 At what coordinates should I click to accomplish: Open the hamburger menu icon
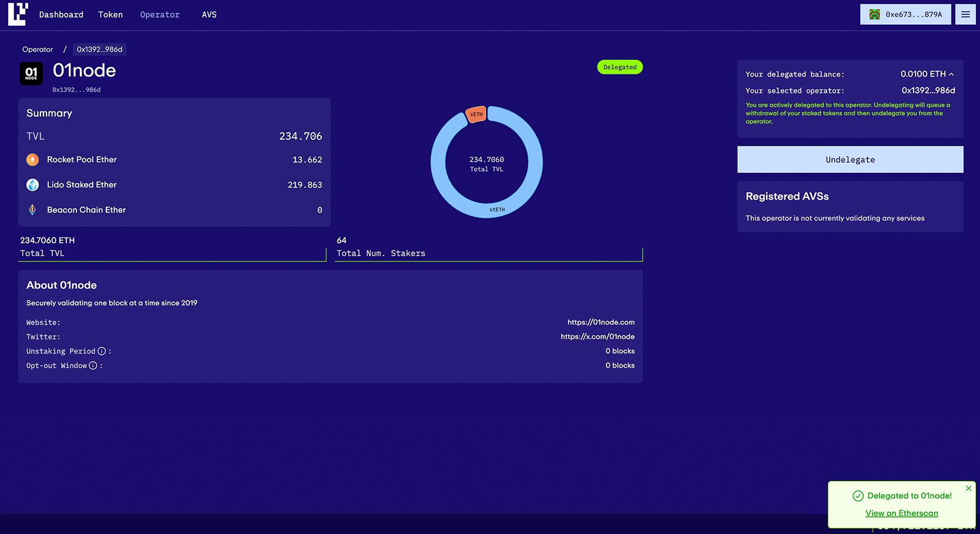pos(965,15)
